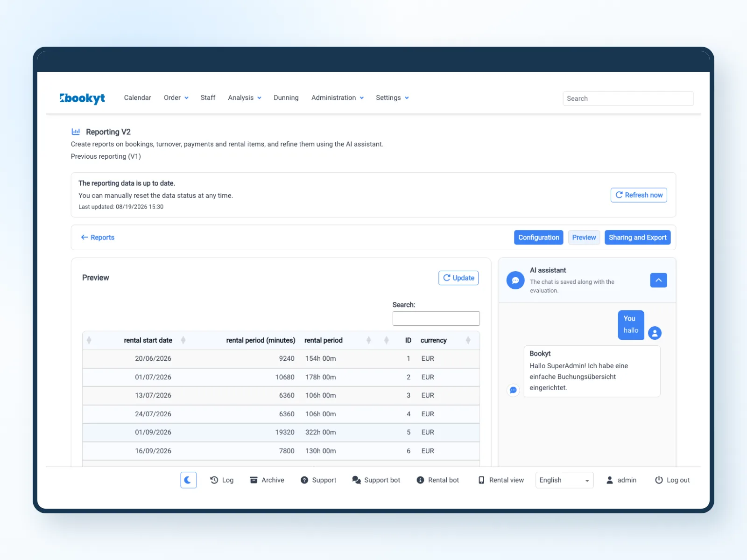Focus the top Search field

coord(628,98)
